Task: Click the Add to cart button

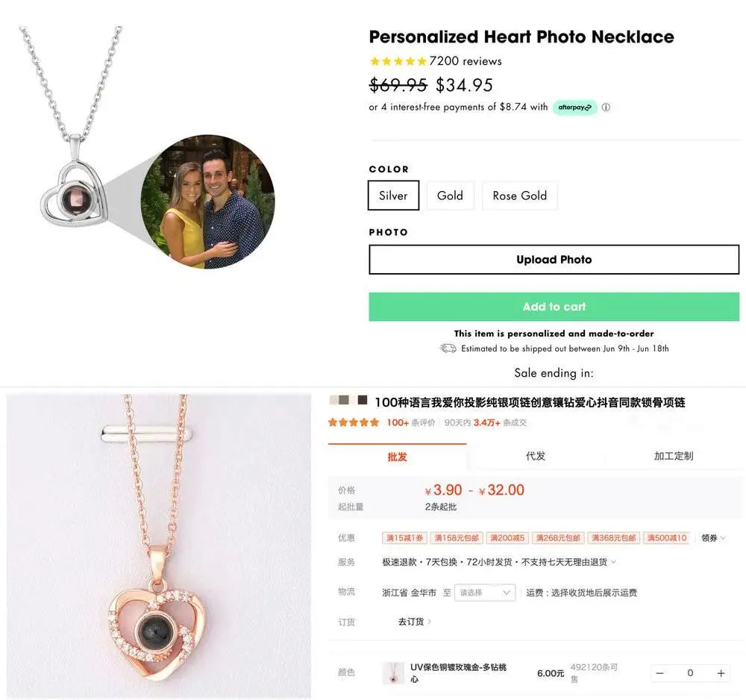Action: pos(554,307)
